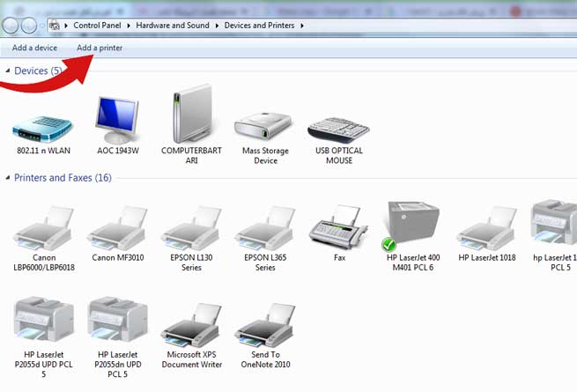Select the USB OPTICAL MOUSE keyboard icon

338,129
